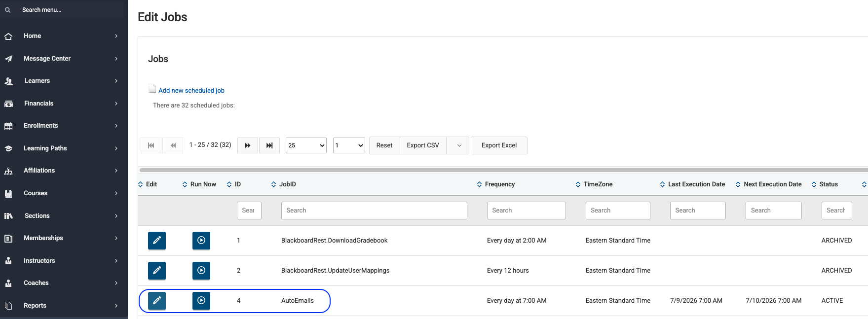Expand the Courses menu chevron
868x319 pixels.
(x=116, y=193)
